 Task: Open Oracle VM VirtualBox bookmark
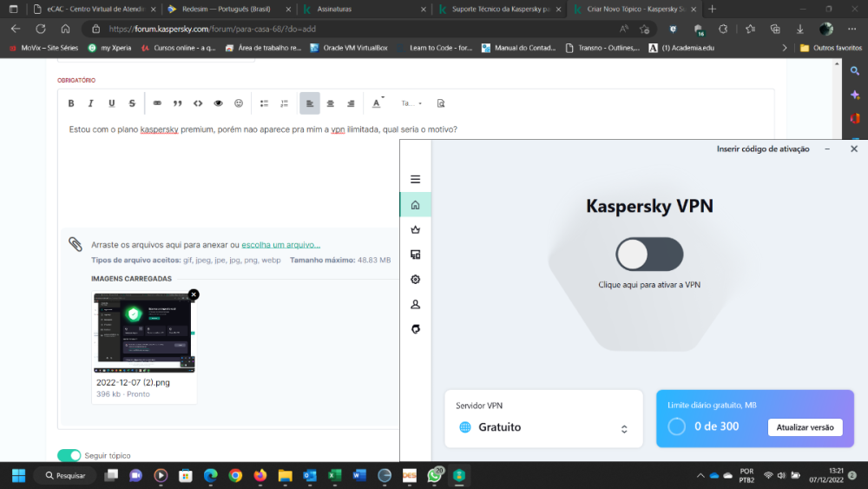click(x=349, y=48)
